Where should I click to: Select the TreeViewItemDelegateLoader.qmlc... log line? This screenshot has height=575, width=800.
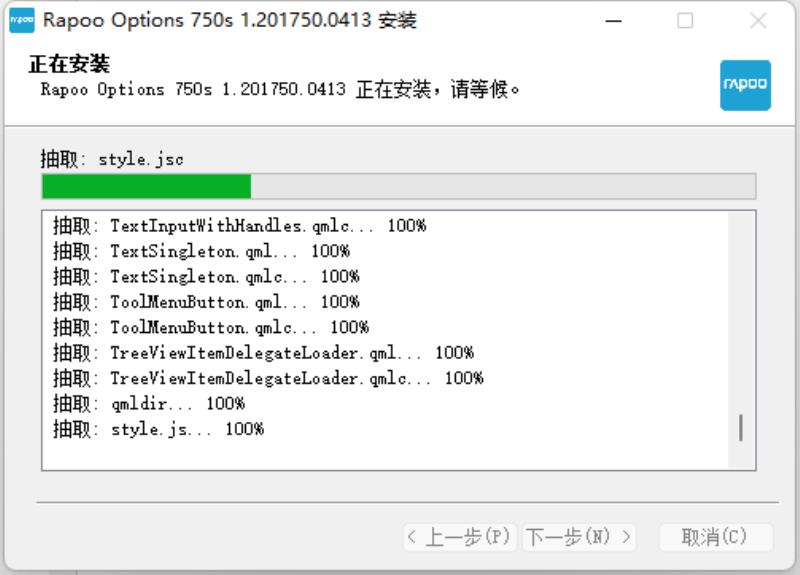(268, 378)
